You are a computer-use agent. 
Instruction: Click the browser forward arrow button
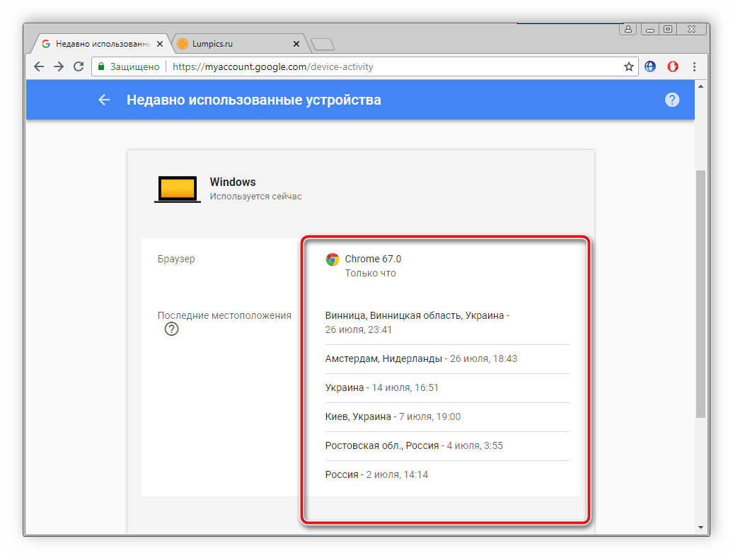tap(59, 66)
